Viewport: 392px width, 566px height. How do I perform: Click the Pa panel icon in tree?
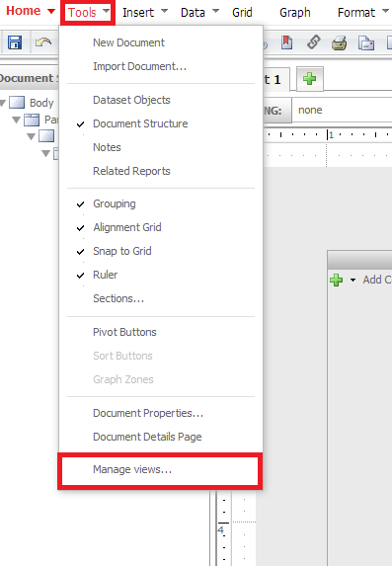tap(32, 120)
